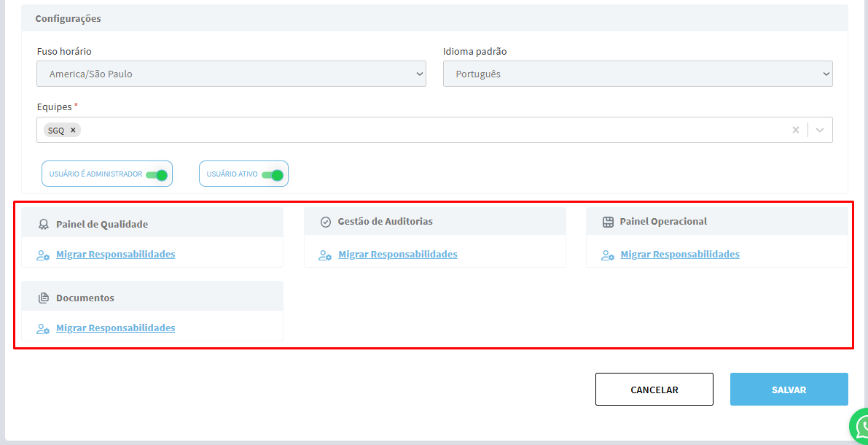Clear all selected Equipes
Image resolution: width=868 pixels, height=445 pixels.
pos(795,130)
